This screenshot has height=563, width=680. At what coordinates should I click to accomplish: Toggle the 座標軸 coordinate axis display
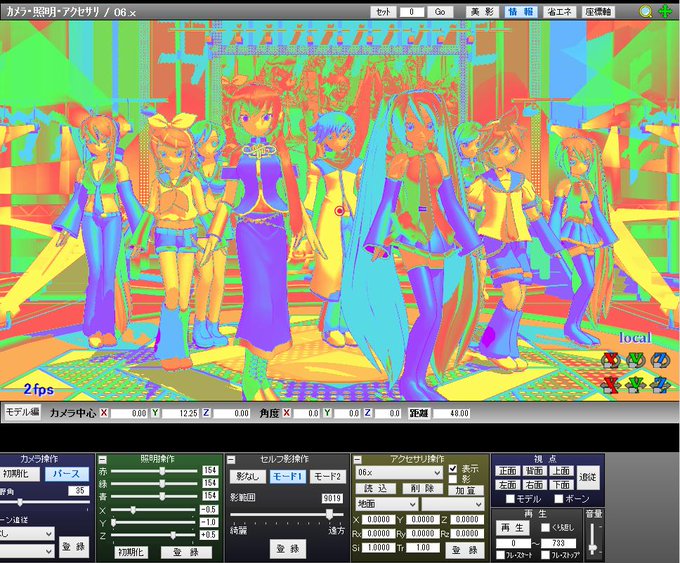598,12
